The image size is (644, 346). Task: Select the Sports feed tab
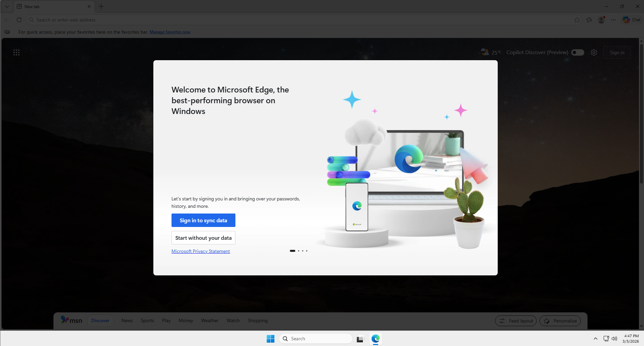147,320
